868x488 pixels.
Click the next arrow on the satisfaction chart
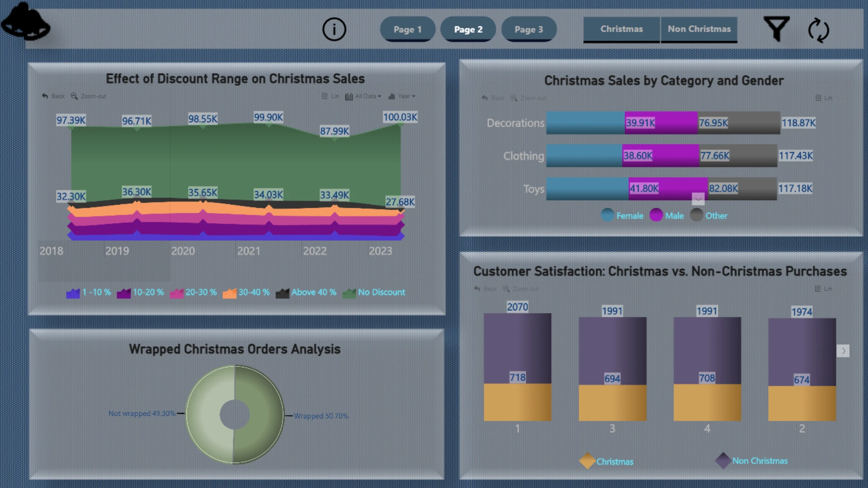point(843,351)
